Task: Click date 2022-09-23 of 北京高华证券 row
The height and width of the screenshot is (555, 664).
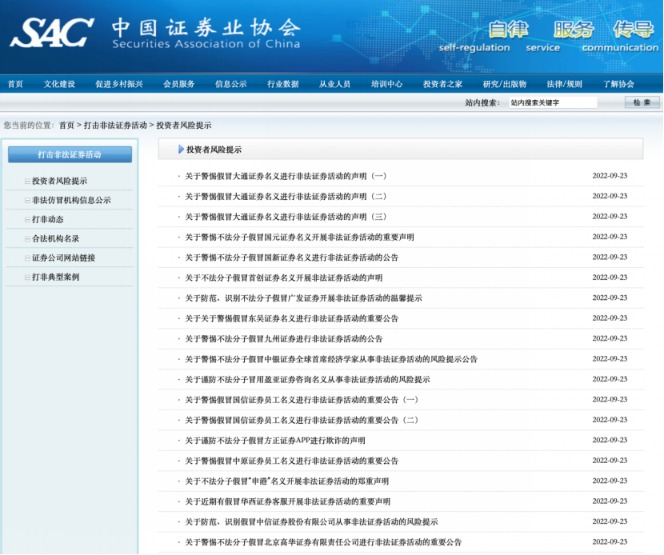Action: tap(610, 542)
